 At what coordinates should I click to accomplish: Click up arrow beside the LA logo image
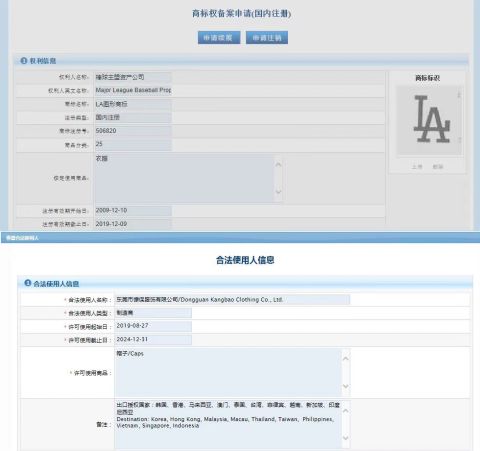pyautogui.click(x=459, y=95)
